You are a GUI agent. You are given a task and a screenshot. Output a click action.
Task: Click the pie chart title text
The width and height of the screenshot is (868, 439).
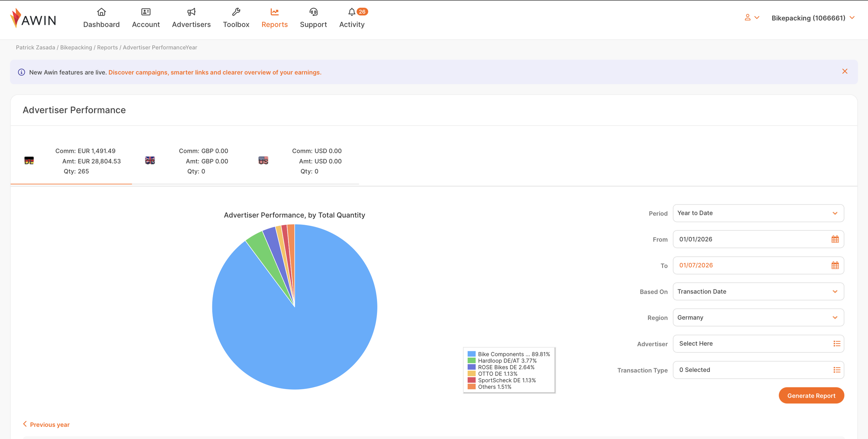pyautogui.click(x=294, y=215)
